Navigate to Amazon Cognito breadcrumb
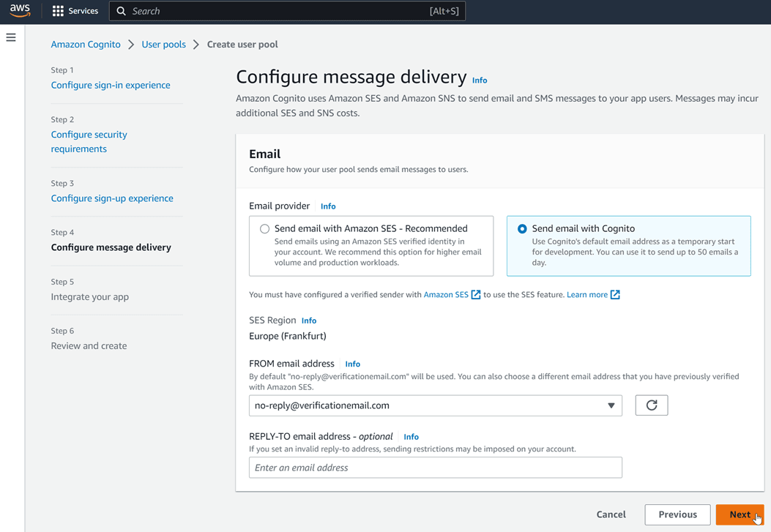771x532 pixels. pos(86,44)
